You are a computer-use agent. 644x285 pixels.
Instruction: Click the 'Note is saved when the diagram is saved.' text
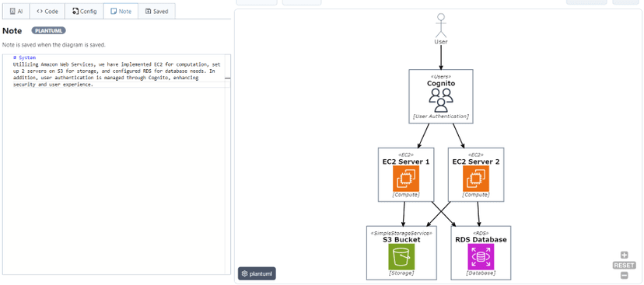(x=54, y=45)
